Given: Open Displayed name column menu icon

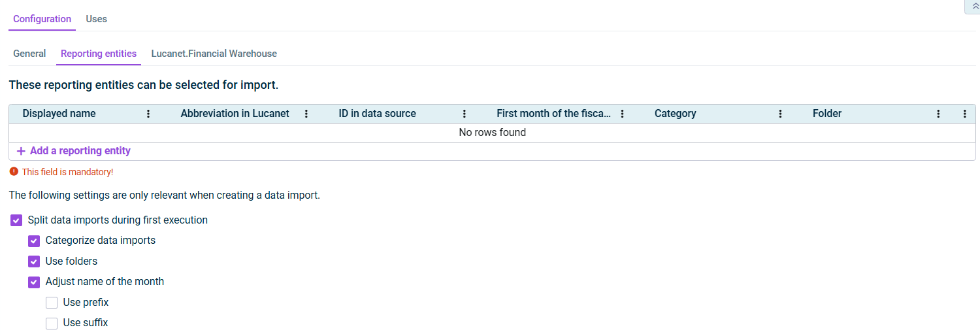Looking at the screenshot, I should pos(148,114).
